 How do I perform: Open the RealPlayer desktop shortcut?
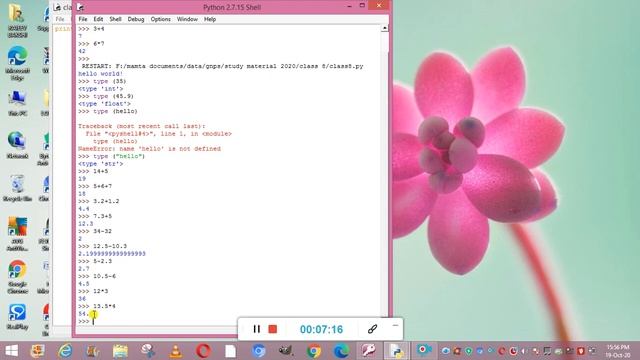(17, 316)
